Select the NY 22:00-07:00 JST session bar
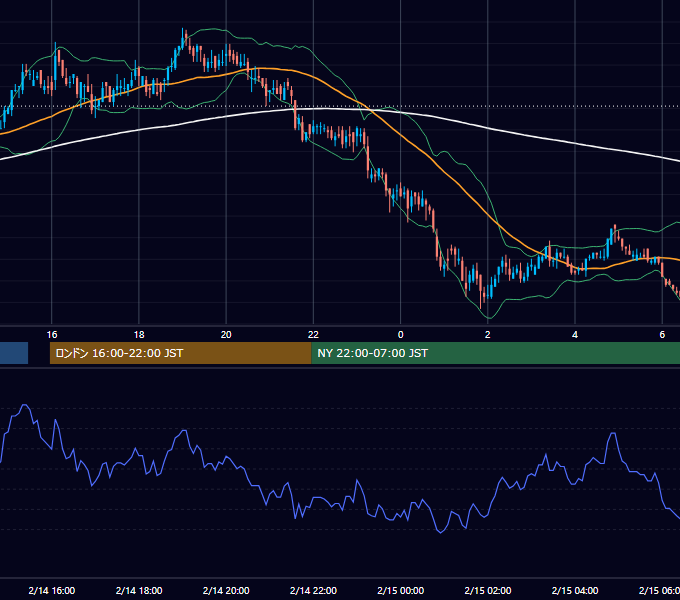Viewport: 680px width, 600px height. tap(496, 353)
